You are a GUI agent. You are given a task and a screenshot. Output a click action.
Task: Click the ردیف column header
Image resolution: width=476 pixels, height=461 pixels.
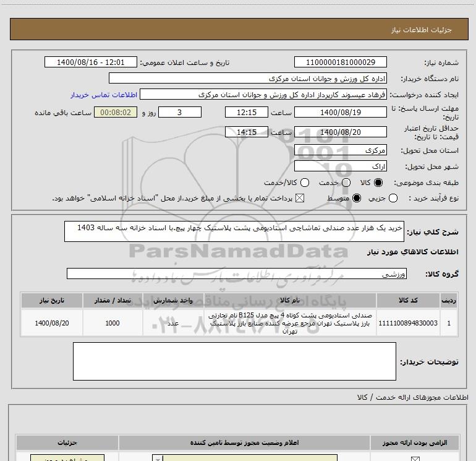(x=449, y=300)
